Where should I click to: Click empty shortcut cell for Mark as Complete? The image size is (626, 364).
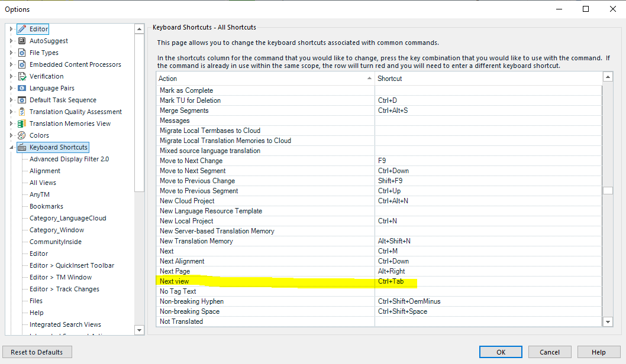[x=488, y=90]
